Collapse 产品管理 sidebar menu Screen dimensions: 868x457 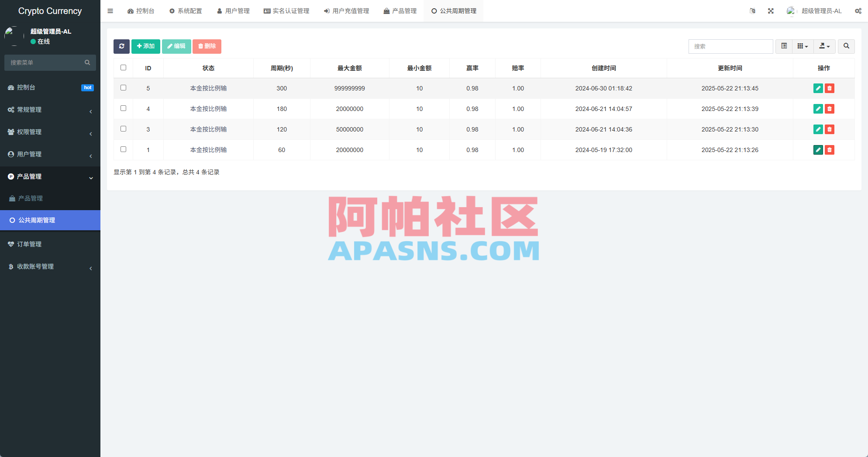click(x=50, y=177)
